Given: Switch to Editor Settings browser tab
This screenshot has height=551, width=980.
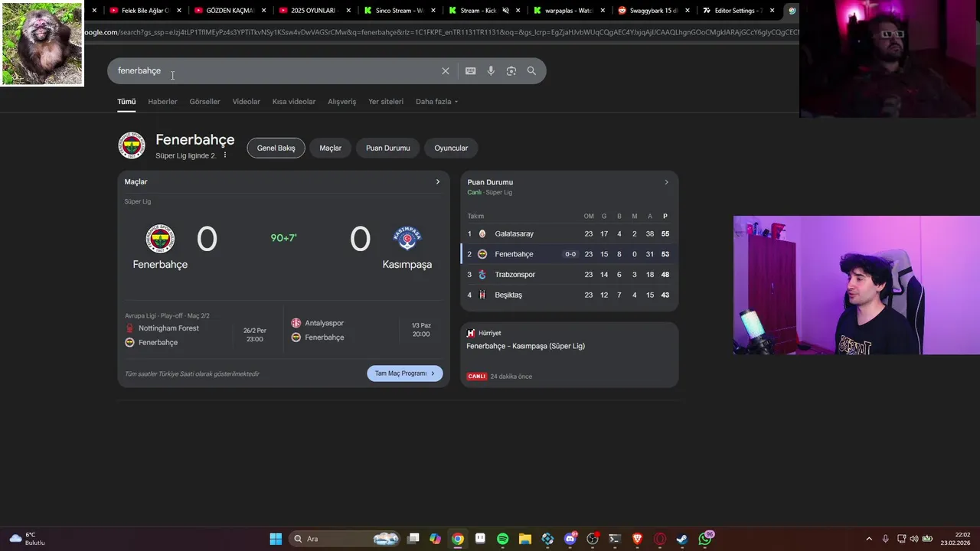Looking at the screenshot, I should click(737, 11).
